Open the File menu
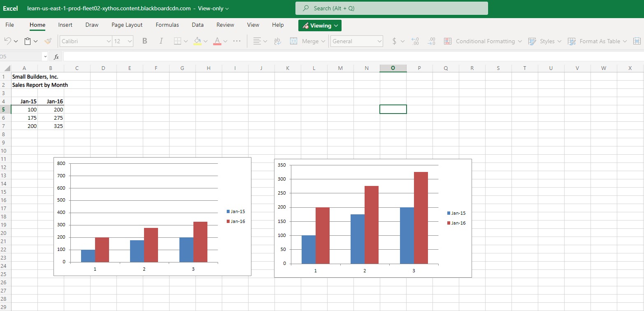 [9, 25]
